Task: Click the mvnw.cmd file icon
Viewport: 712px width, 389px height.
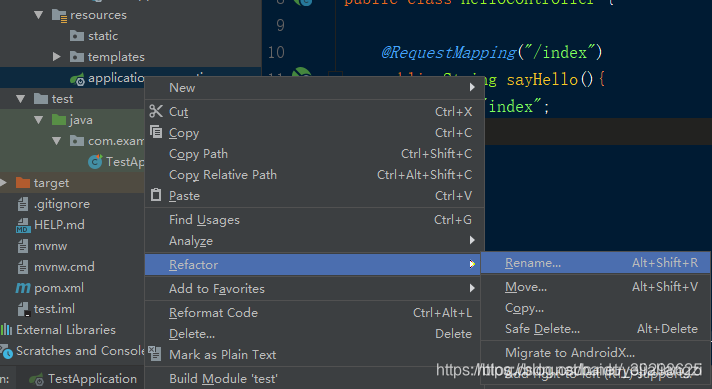Action: click(x=23, y=267)
